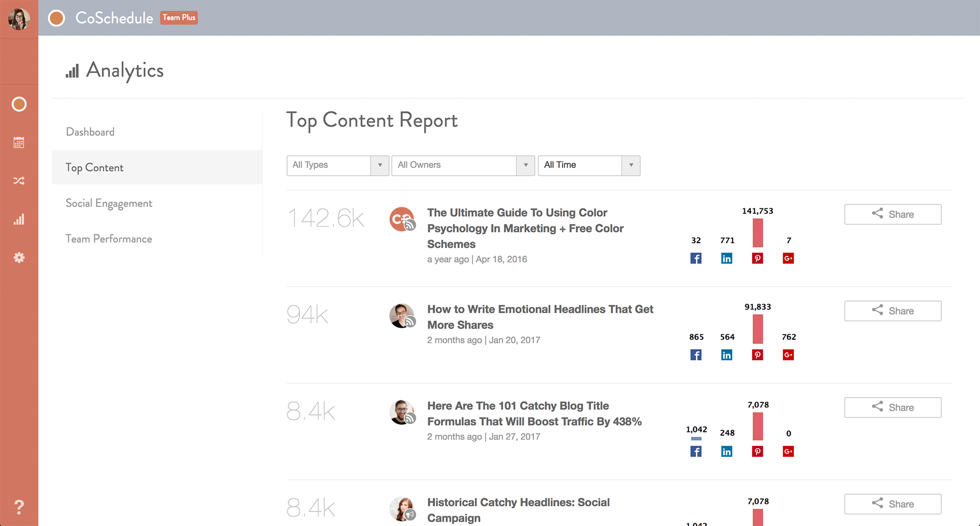Viewport: 980px width, 526px height.
Task: Click the Facebook icon under Emotional Headlines post
Action: point(696,354)
